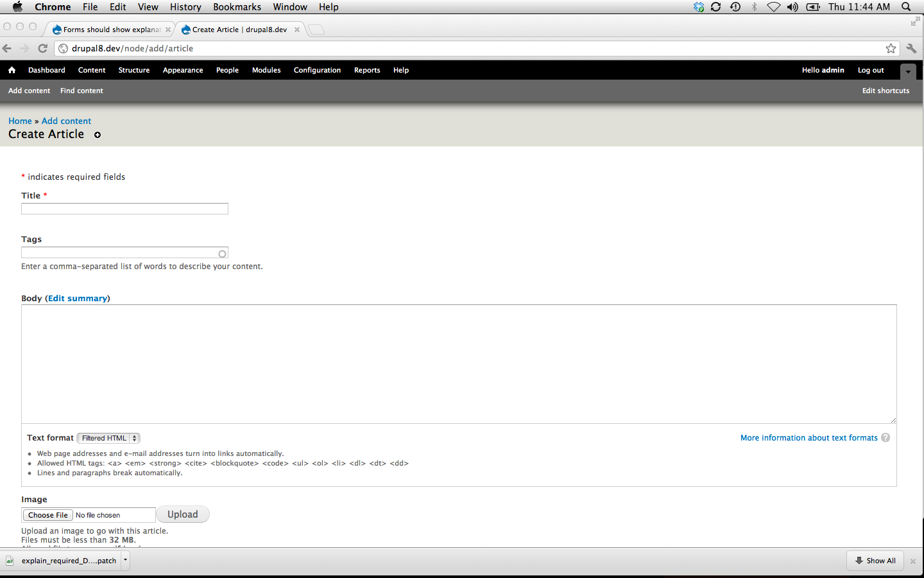
Task: Click the Bluetooth menu bar icon
Action: click(x=753, y=7)
